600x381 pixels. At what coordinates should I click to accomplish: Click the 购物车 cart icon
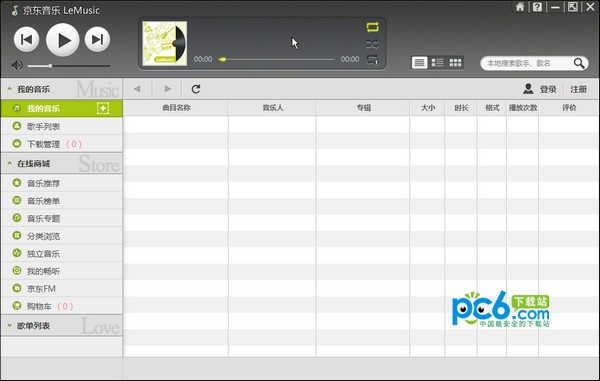17,306
